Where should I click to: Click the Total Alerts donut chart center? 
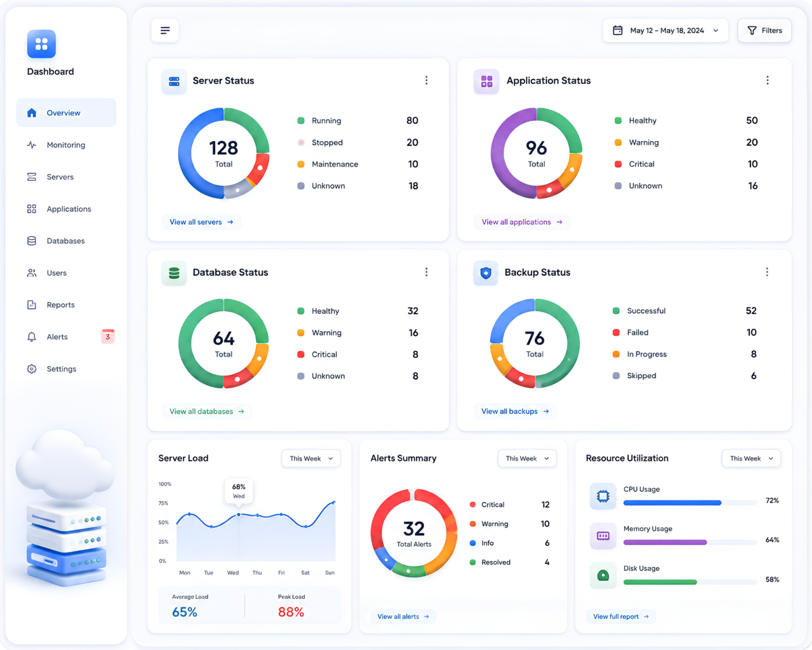click(x=414, y=533)
